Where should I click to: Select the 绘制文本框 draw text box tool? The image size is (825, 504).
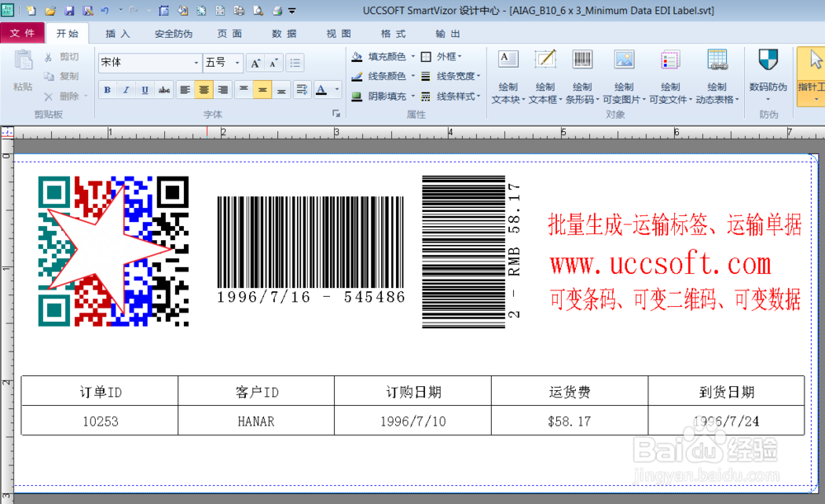click(545, 77)
